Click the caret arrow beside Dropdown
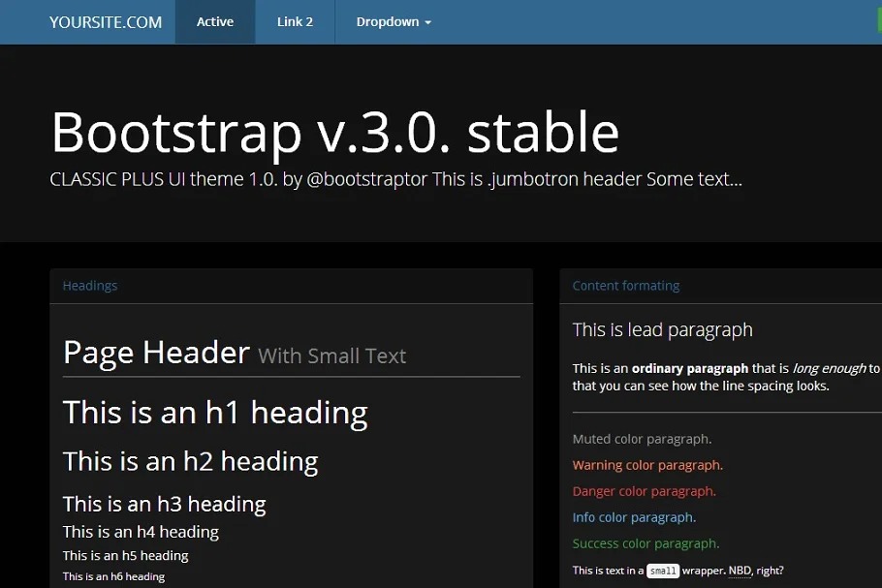882x588 pixels. point(428,23)
